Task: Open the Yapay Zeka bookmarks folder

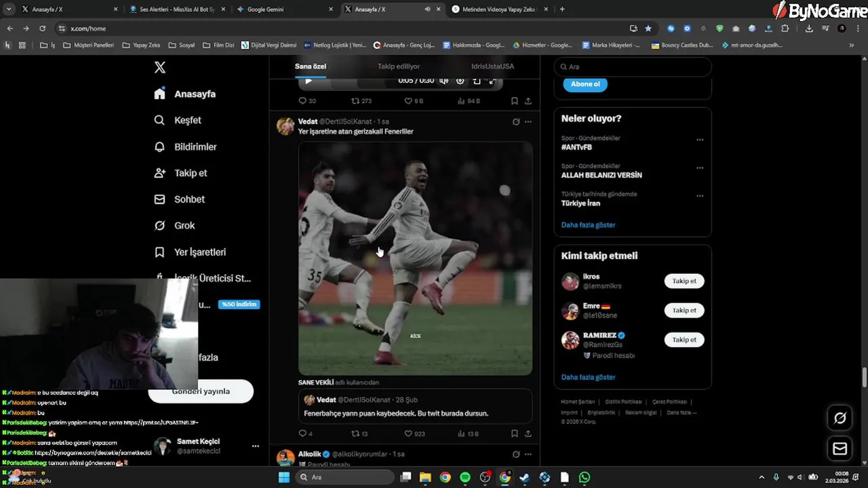Action: [141, 45]
